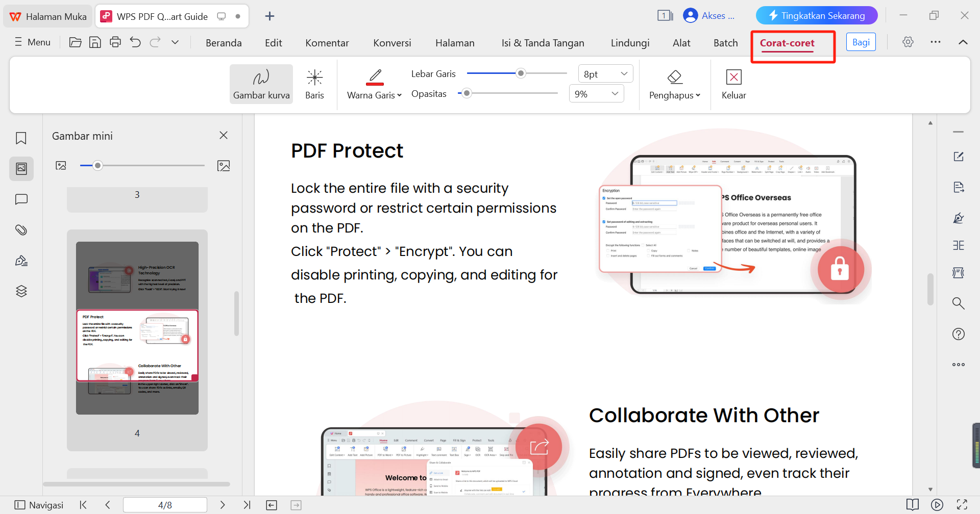Image resolution: width=980 pixels, height=514 pixels.
Task: Open the signature panel in the left sidebar
Action: point(21,260)
